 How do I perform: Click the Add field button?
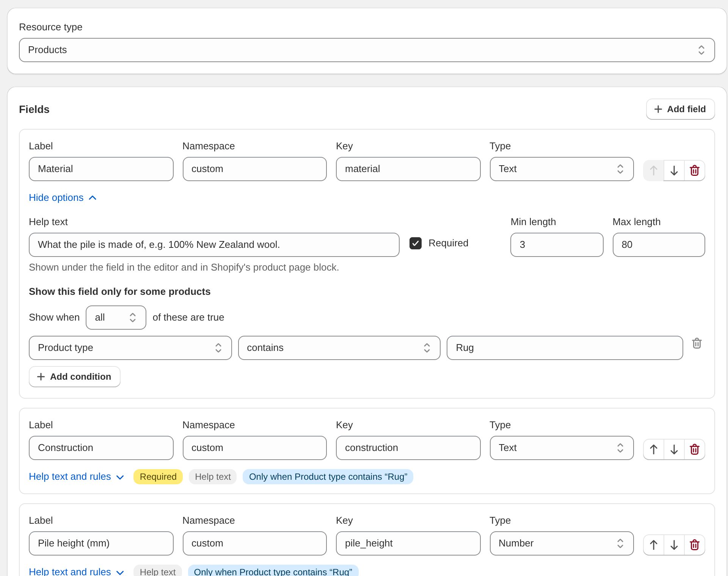coord(680,109)
